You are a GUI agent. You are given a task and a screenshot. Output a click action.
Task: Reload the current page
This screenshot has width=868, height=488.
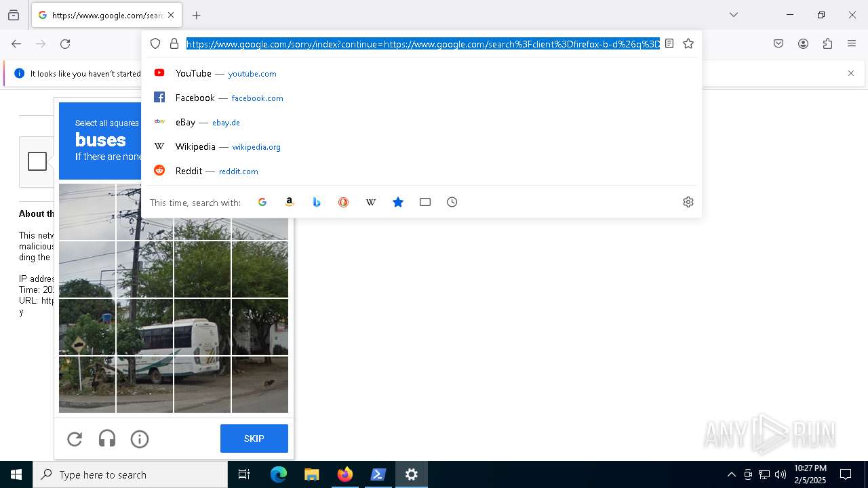pos(65,43)
